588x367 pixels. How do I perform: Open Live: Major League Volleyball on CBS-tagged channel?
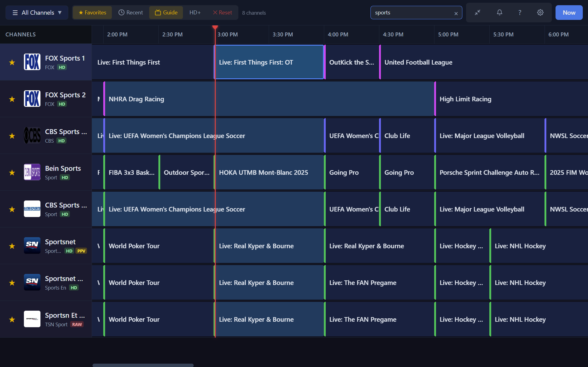tap(489, 136)
